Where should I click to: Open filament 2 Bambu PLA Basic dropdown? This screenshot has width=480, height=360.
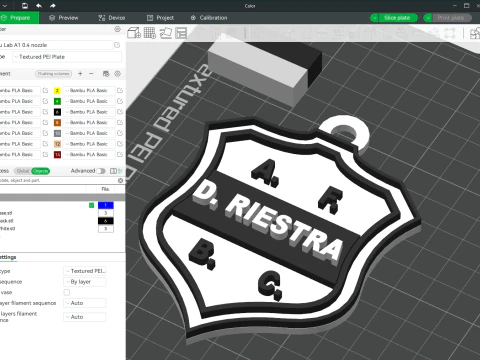(89, 90)
